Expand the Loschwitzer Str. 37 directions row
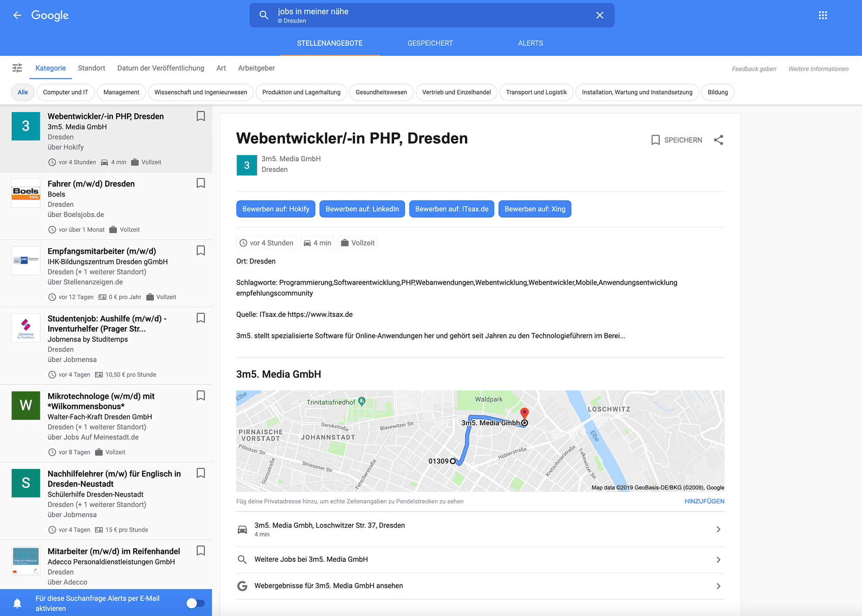This screenshot has width=862, height=616. point(480,529)
